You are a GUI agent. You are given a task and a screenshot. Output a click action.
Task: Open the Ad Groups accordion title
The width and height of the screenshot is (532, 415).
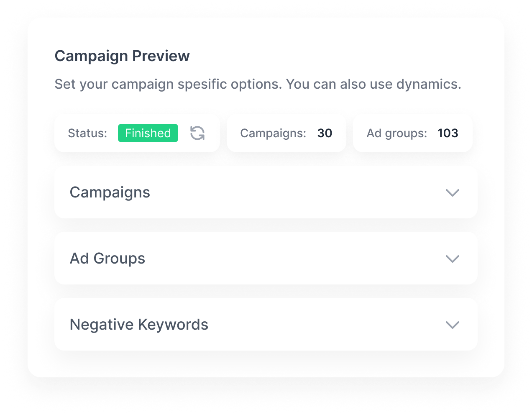107,259
